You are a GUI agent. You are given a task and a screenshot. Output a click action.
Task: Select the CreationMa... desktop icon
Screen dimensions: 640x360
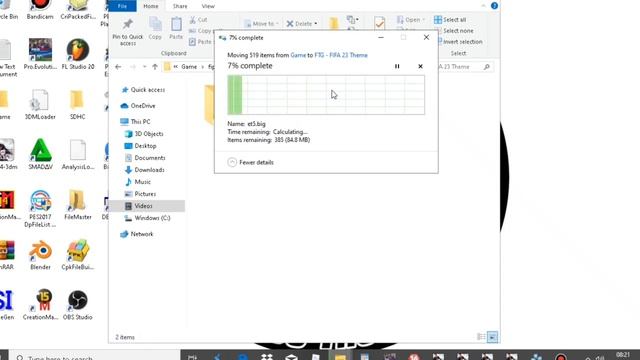point(40,304)
